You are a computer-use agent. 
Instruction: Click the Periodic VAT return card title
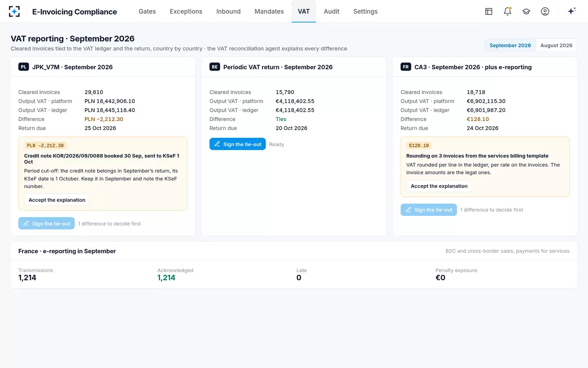pos(278,67)
